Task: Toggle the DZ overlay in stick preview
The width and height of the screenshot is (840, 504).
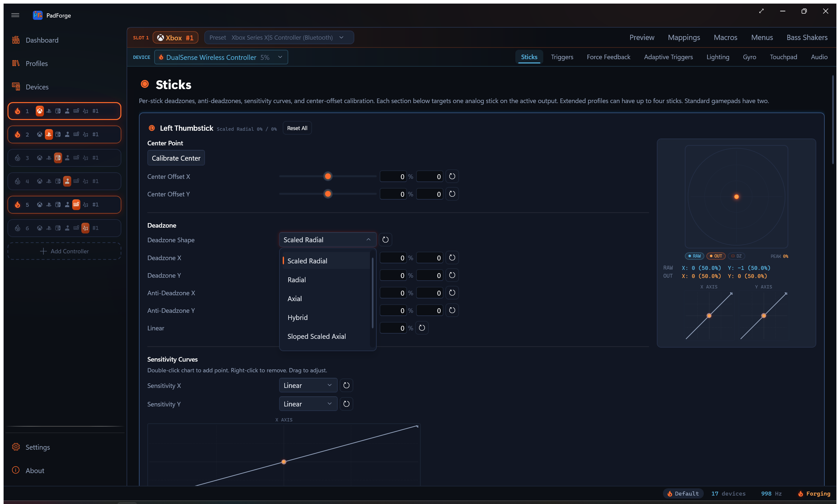Action: 736,256
